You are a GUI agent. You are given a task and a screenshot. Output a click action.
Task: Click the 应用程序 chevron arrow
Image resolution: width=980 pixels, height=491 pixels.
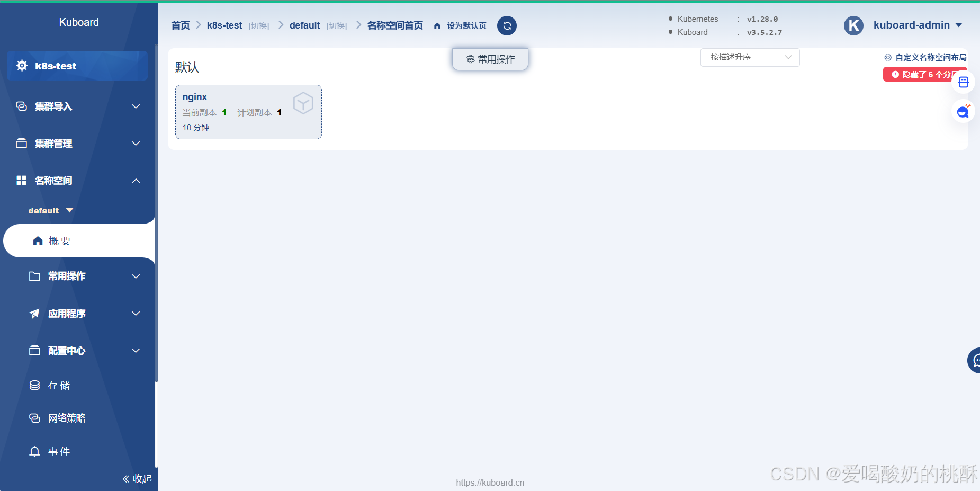coord(136,314)
